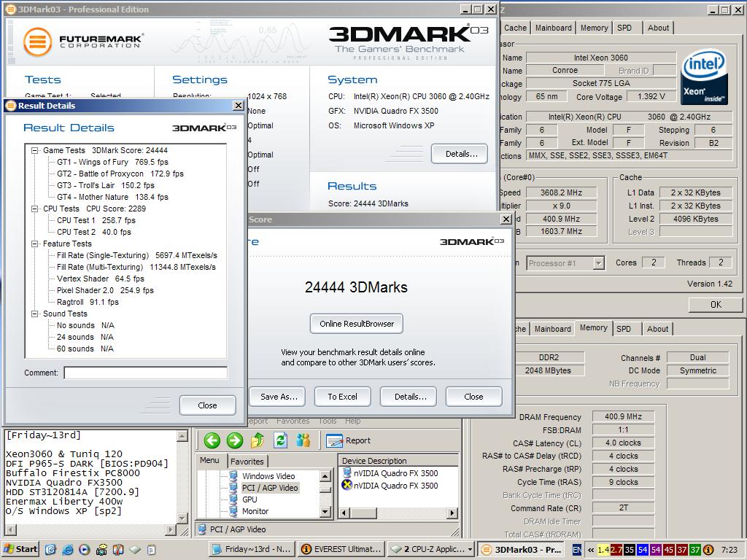The height and width of the screenshot is (560, 747).
Task: Click Details... button in Score dialog
Action: [410, 397]
